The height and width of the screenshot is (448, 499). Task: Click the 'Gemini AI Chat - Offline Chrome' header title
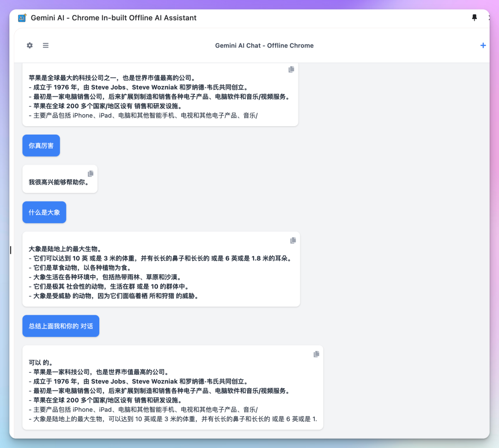(264, 45)
